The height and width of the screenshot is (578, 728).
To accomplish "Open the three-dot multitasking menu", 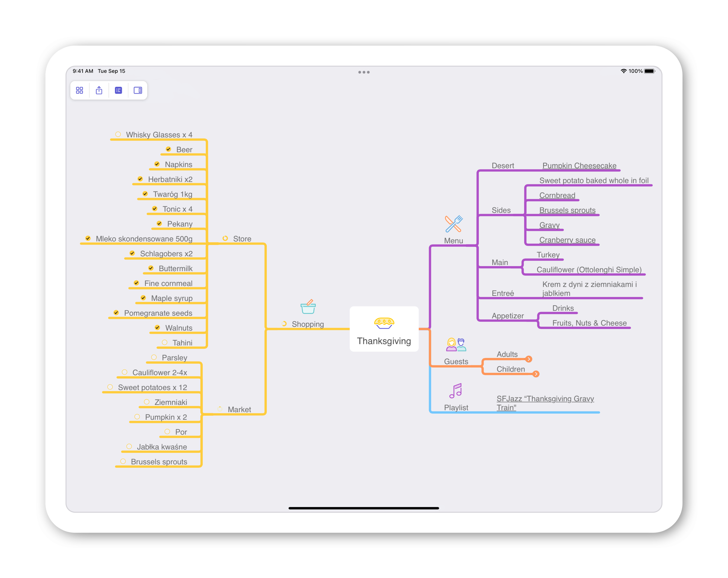I will tap(364, 72).
